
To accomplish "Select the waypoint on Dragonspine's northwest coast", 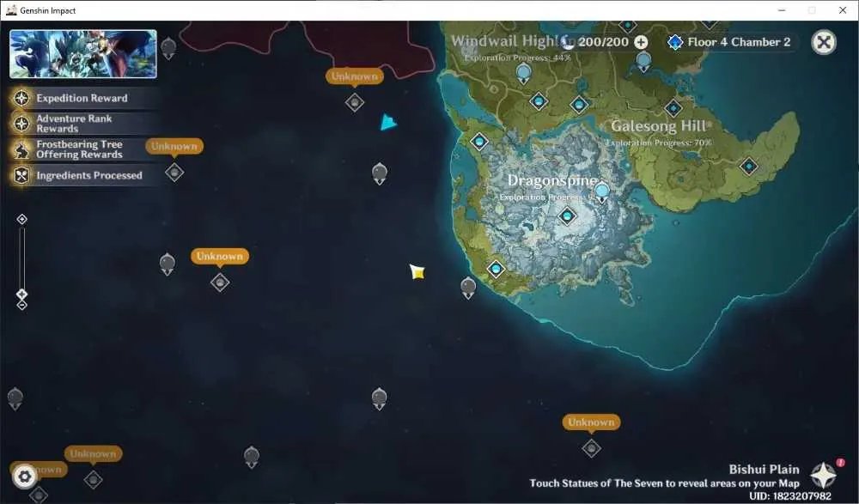I will 479,142.
